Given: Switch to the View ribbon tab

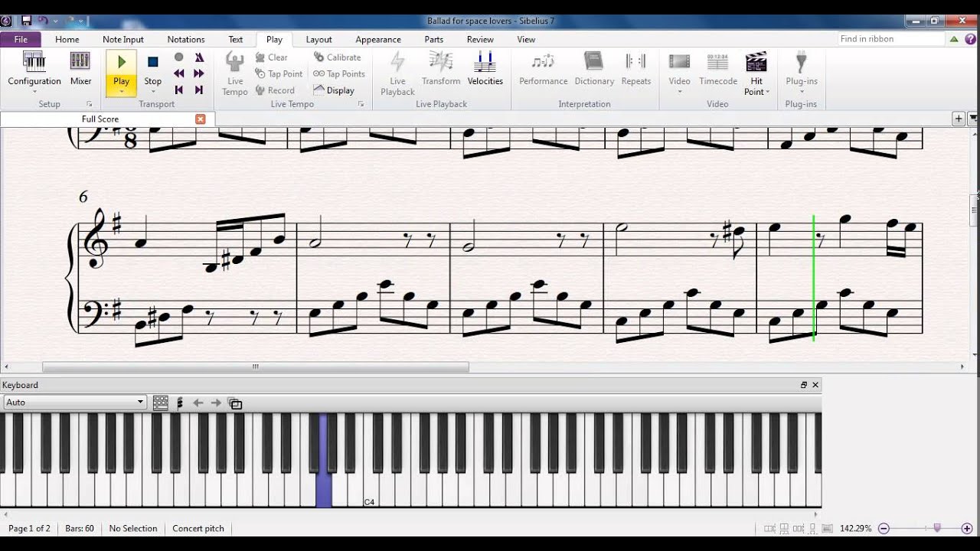Looking at the screenshot, I should (526, 39).
